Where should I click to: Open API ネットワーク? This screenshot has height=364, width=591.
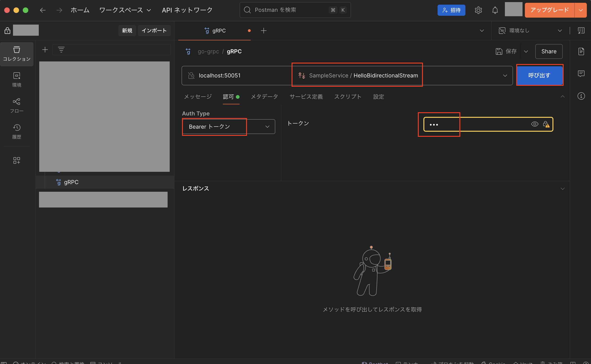[187, 10]
